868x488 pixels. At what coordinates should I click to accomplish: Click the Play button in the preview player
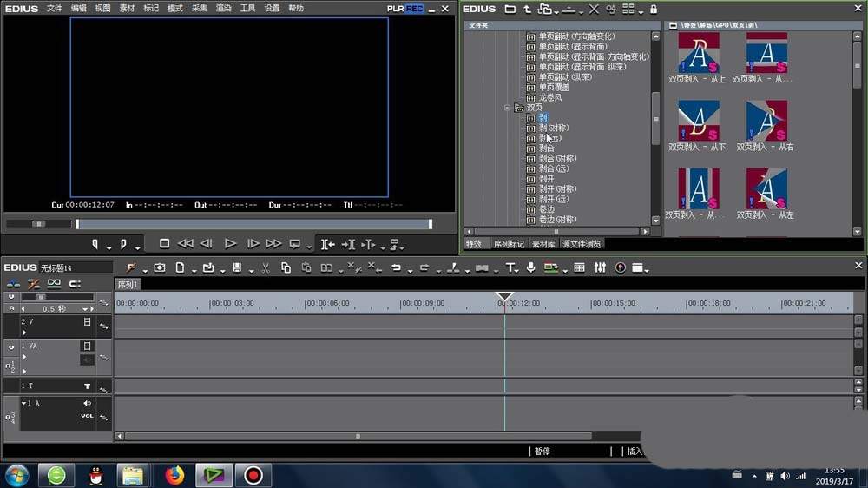pyautogui.click(x=230, y=244)
